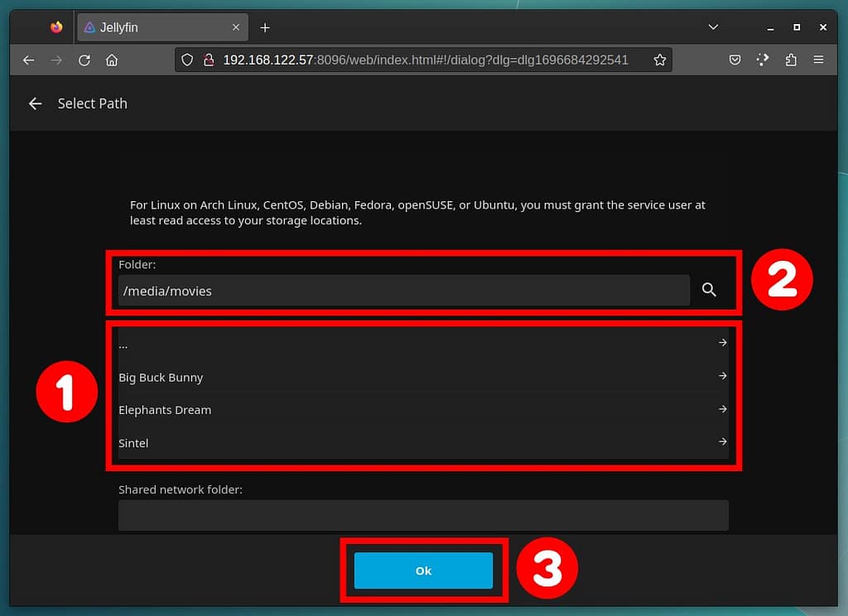Click the Pocket save icon
The height and width of the screenshot is (616, 848).
coord(735,60)
